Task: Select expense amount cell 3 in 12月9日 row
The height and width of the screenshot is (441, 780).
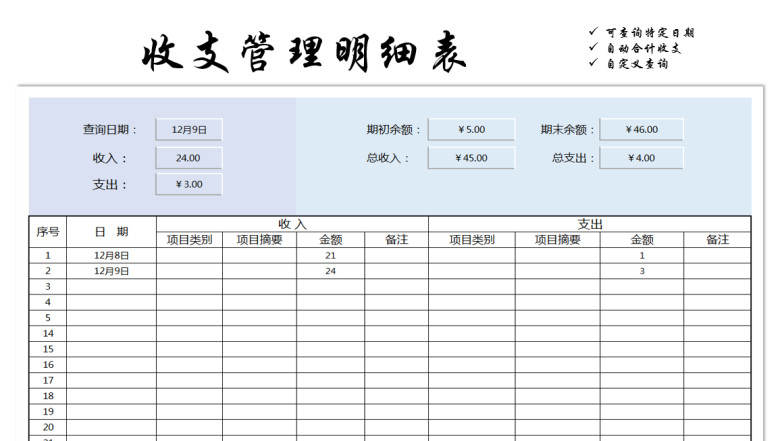Action: [x=642, y=271]
